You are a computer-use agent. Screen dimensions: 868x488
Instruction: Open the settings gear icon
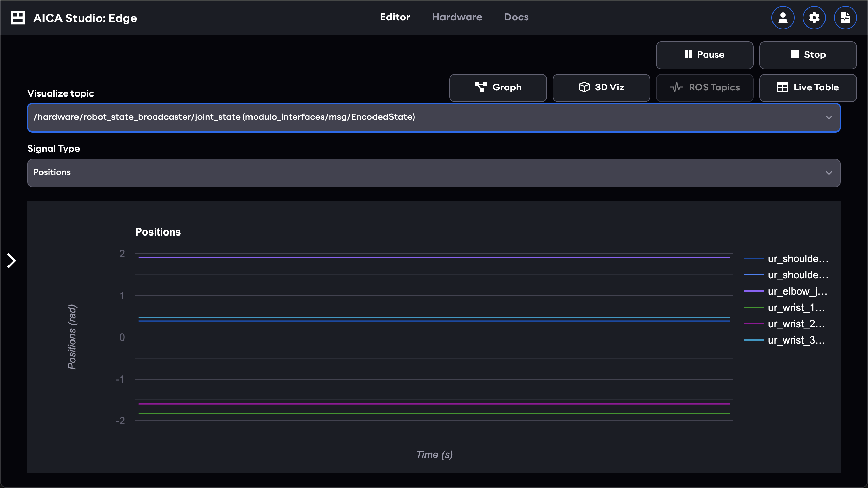(814, 18)
